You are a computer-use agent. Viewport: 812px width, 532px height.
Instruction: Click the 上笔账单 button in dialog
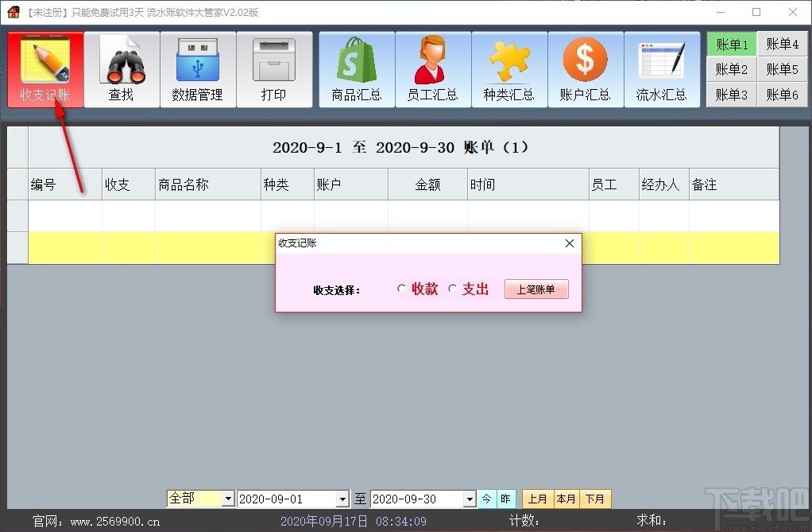click(x=536, y=289)
